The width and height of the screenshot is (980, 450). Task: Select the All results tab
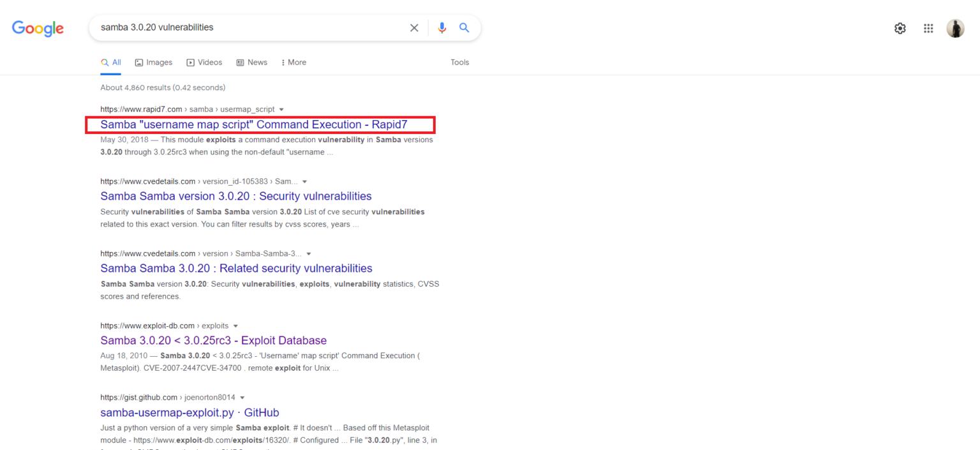click(111, 62)
